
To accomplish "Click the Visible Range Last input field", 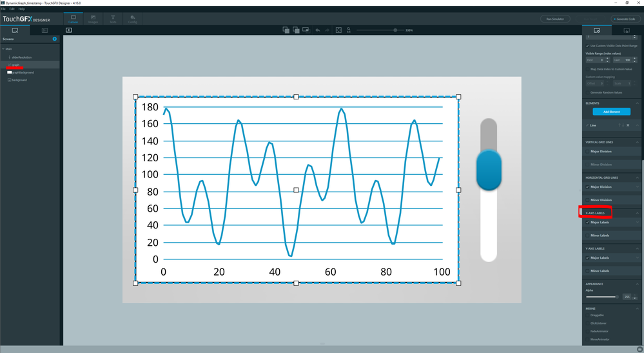I will coord(623,60).
